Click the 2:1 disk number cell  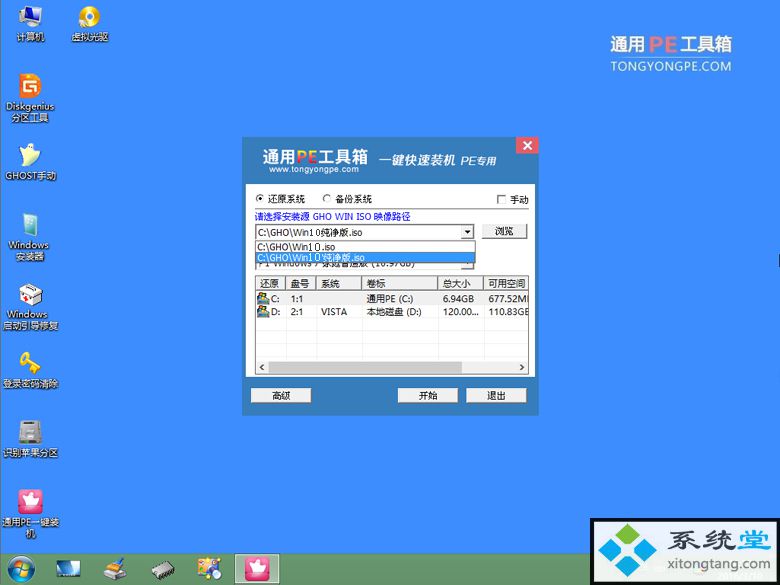pyautogui.click(x=297, y=312)
